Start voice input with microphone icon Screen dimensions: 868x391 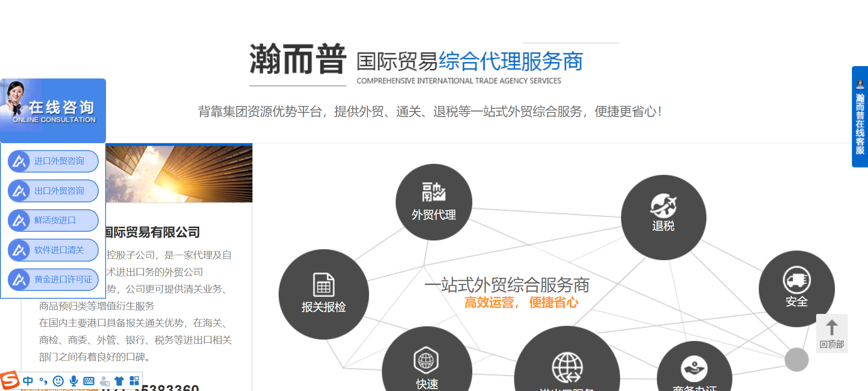tap(73, 381)
